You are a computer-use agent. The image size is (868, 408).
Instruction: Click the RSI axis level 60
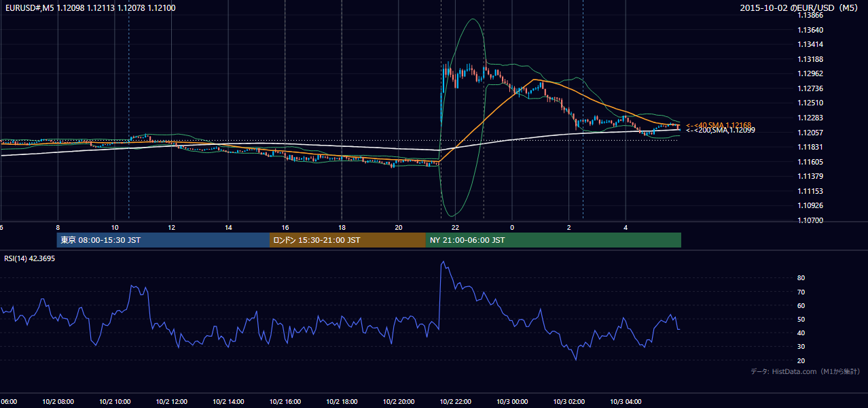tap(801, 305)
